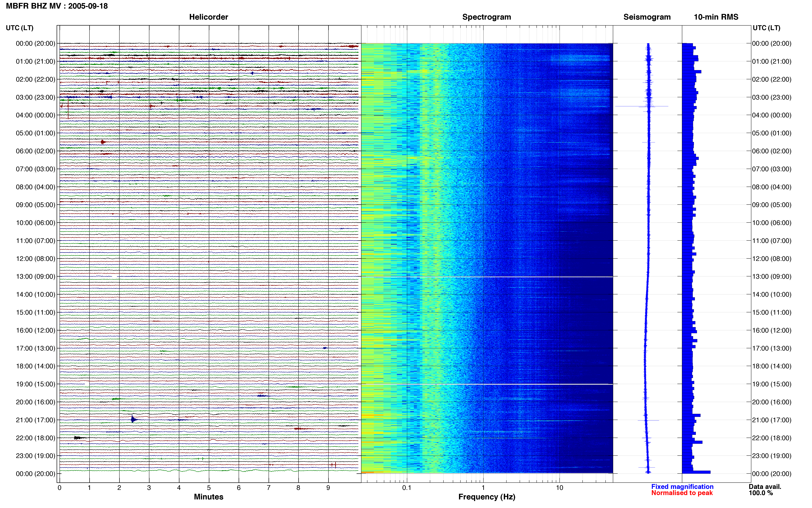This screenshot has height=508, width=812.
Task: Click the left 'UTC (LT)' axis label
Action: click(20, 28)
